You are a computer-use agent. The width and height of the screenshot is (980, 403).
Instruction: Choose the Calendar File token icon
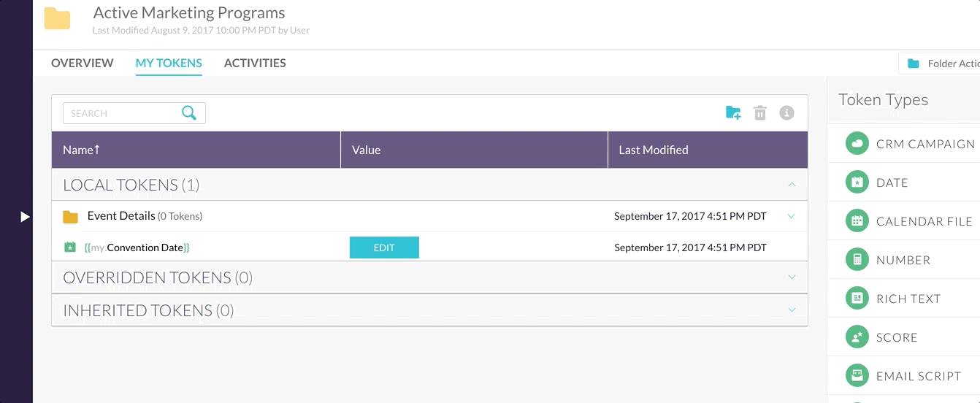857,221
